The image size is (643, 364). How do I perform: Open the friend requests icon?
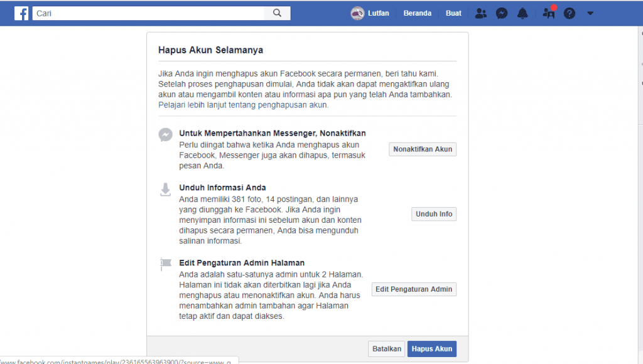point(480,14)
